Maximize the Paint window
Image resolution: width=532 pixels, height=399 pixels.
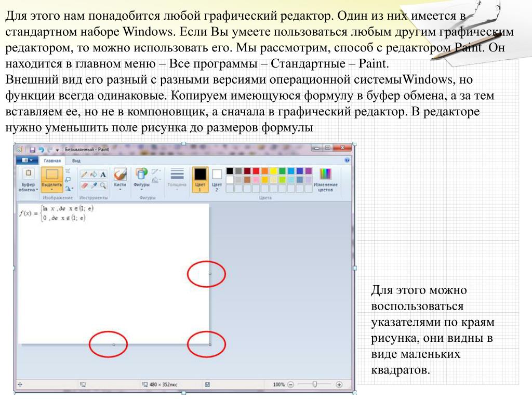click(x=328, y=148)
